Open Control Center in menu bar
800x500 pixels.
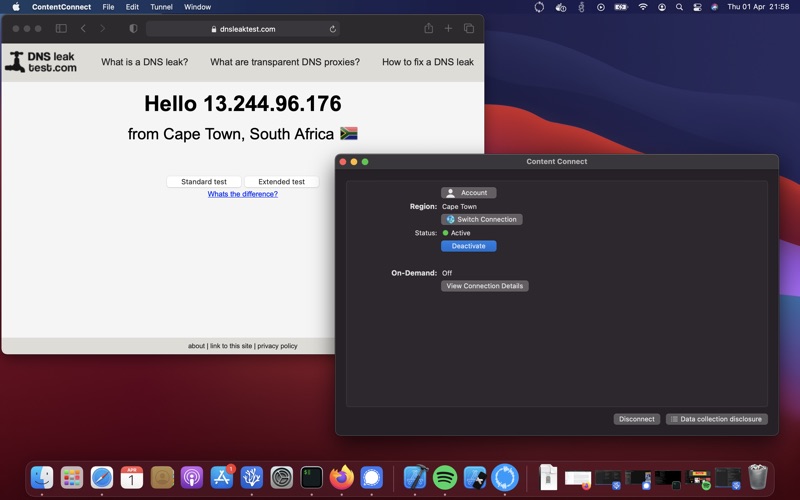tap(697, 7)
